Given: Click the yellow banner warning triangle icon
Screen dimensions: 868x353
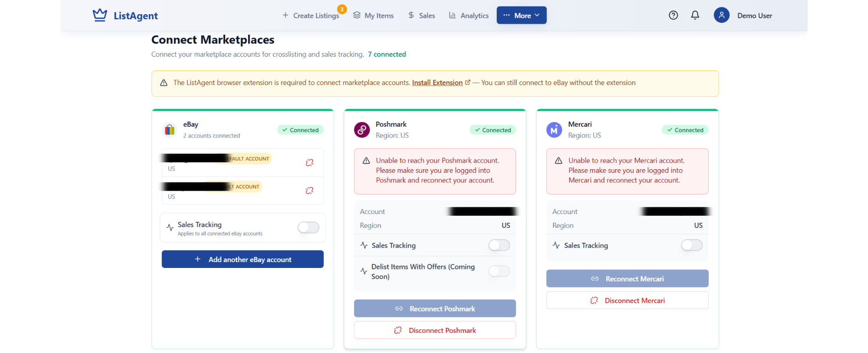Looking at the screenshot, I should [x=164, y=83].
